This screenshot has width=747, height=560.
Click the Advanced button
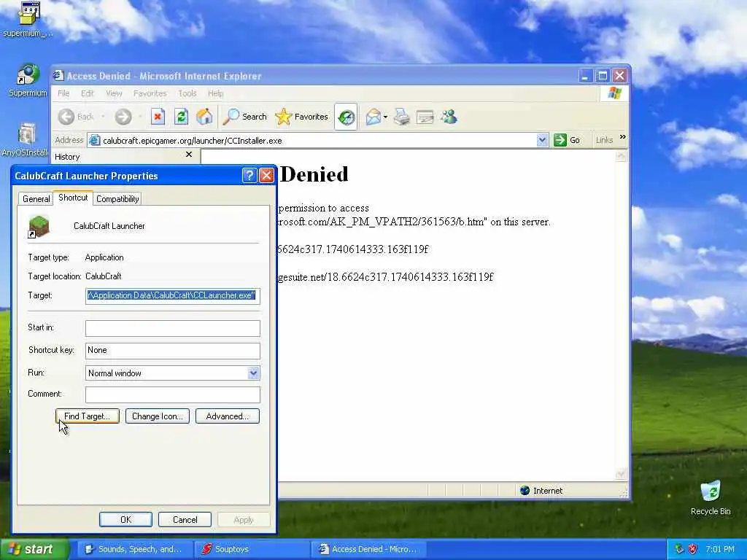click(228, 416)
